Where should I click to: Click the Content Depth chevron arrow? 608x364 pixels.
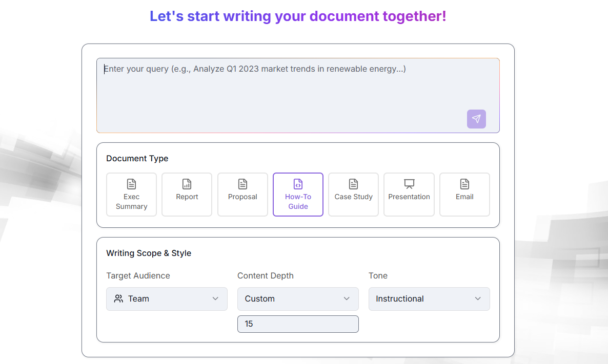pyautogui.click(x=347, y=298)
